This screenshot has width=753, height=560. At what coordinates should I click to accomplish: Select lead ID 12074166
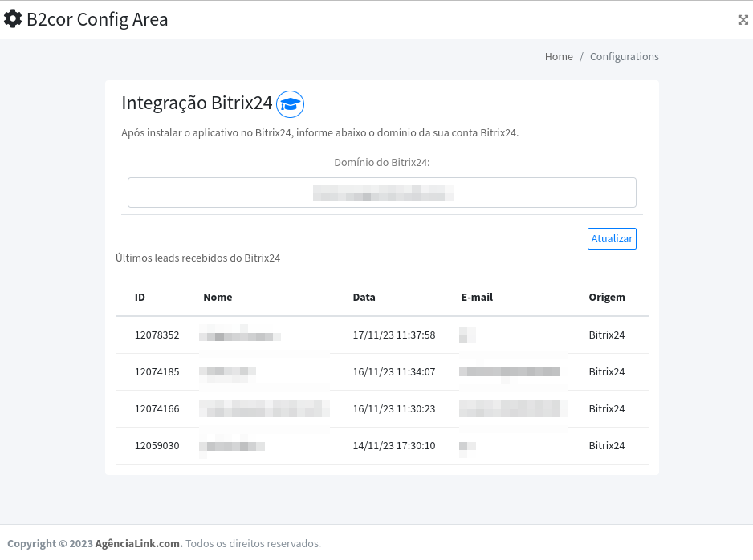click(x=157, y=408)
